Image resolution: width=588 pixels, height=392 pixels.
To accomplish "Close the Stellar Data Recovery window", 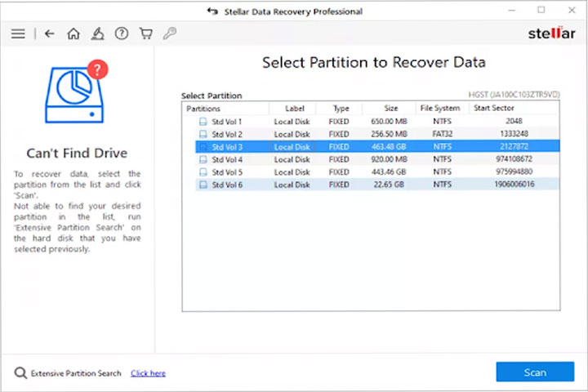I will point(572,10).
